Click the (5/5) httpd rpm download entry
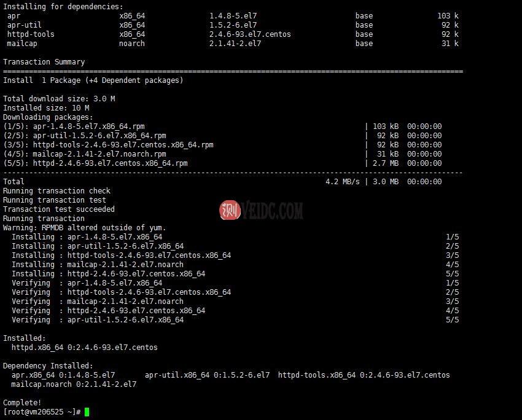 [x=80, y=163]
